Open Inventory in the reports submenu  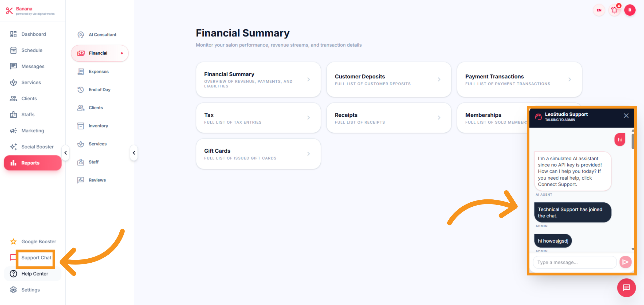(x=98, y=126)
